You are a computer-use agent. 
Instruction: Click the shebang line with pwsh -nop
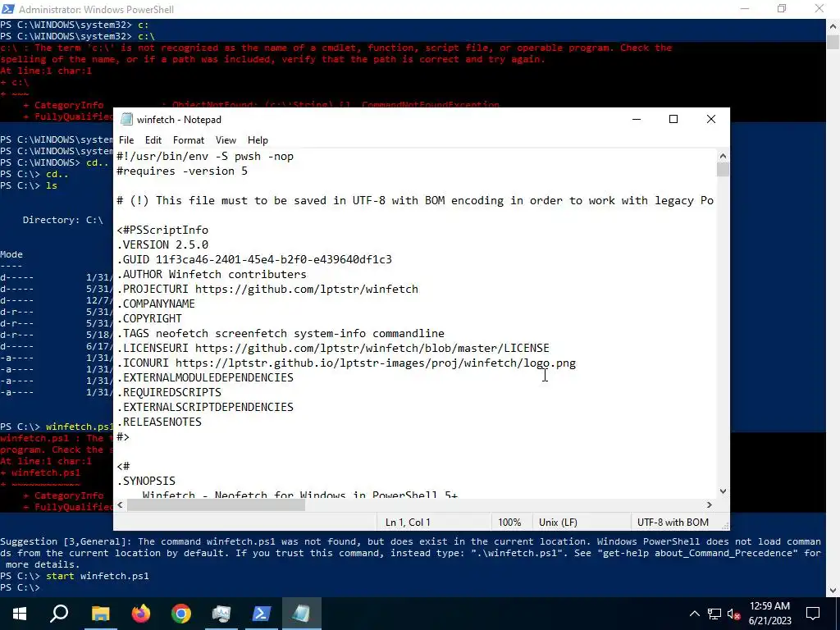205,157
